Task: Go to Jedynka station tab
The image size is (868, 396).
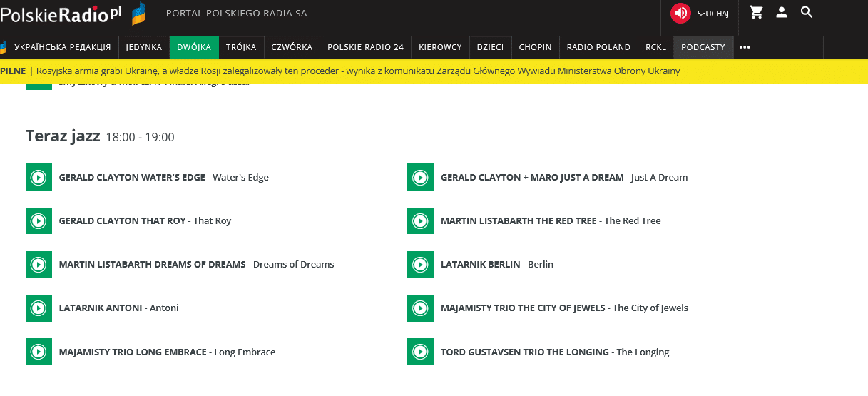Action: point(144,47)
